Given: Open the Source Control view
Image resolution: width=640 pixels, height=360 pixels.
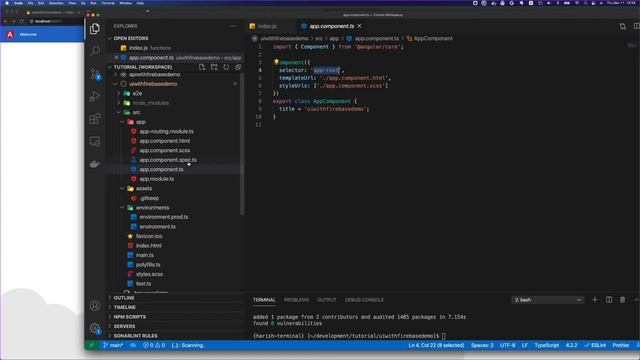Looking at the screenshot, I should [x=95, y=74].
